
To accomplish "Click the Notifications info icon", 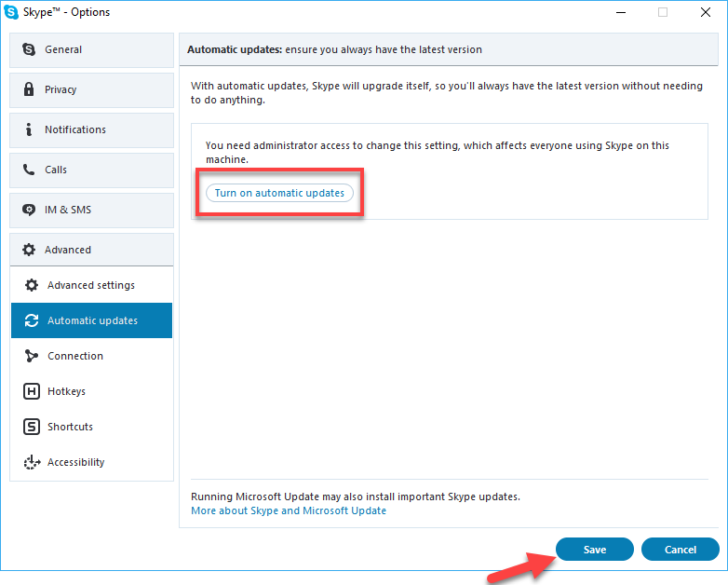I will point(29,129).
